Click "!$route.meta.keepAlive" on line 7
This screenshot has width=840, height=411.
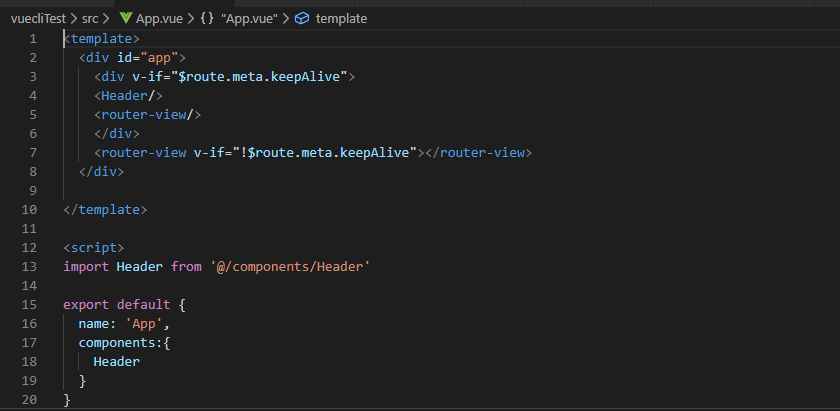point(325,153)
